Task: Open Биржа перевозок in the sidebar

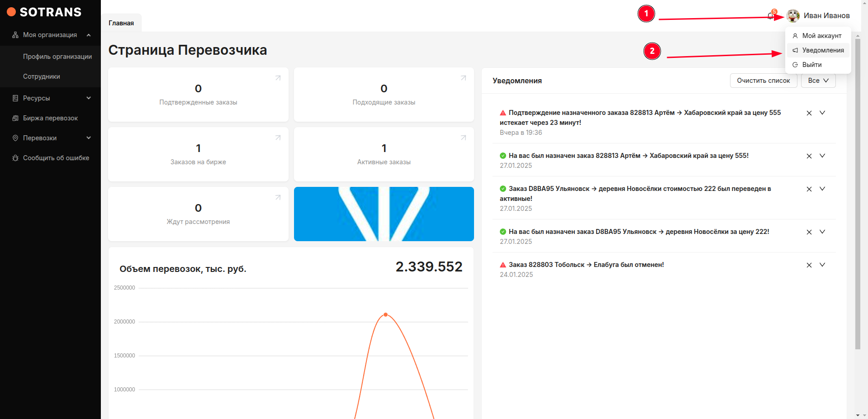Action: (50, 118)
